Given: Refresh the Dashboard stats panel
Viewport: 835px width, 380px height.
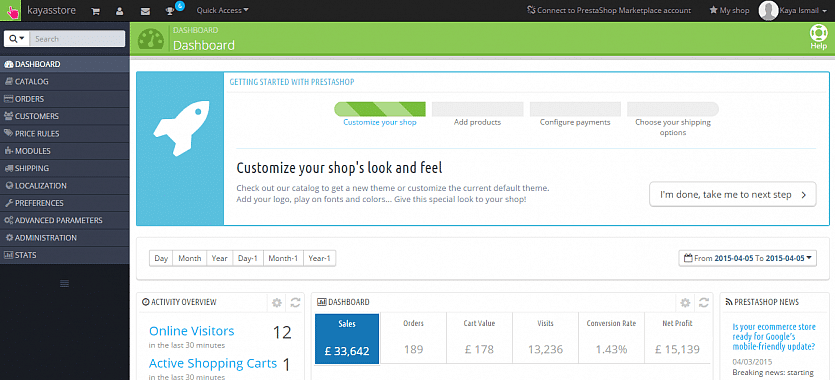Looking at the screenshot, I should tap(703, 302).
